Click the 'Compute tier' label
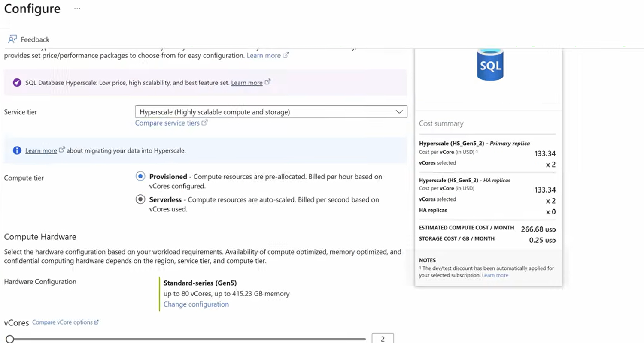Screen dimensions: 644x343 24,178
